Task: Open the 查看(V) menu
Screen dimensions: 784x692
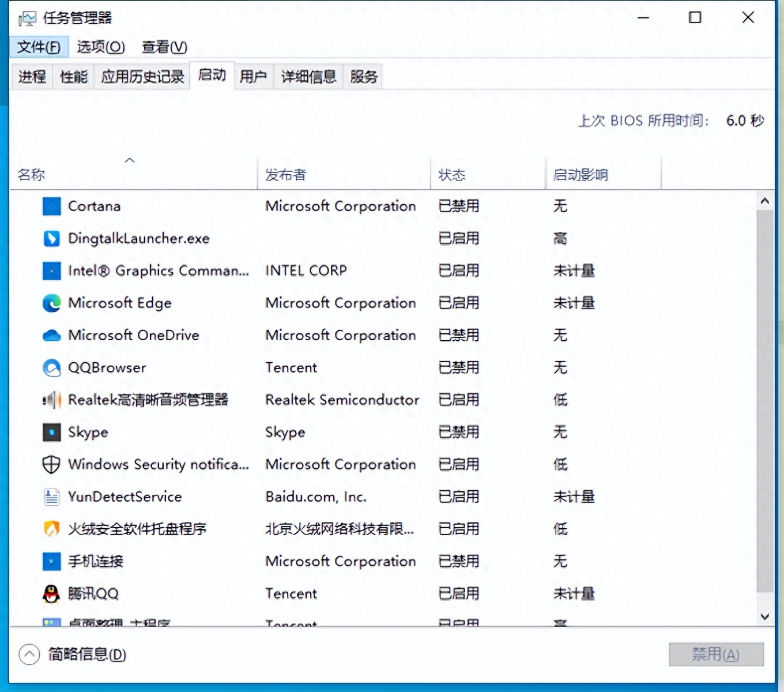Action: point(165,47)
